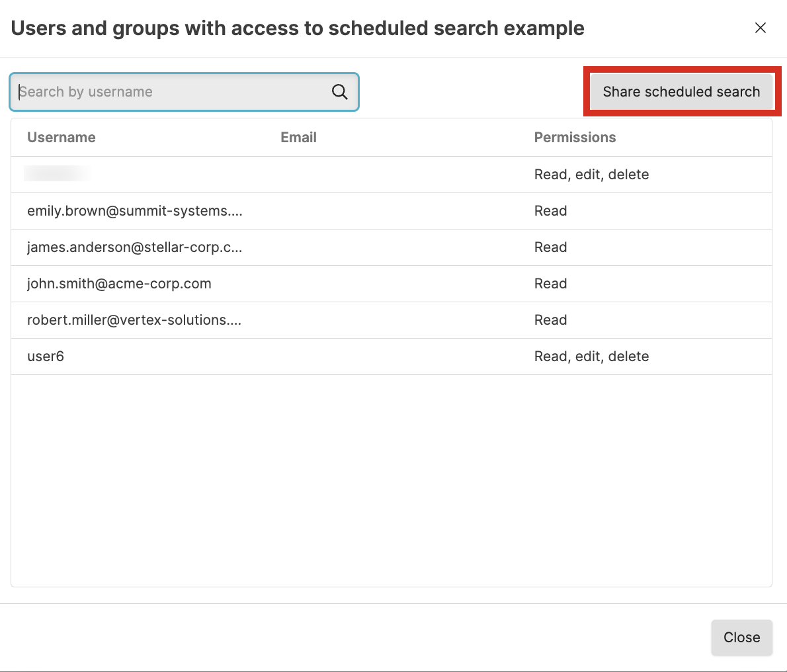787x672 pixels.
Task: Click the magnifying glass search icon
Action: pos(339,92)
